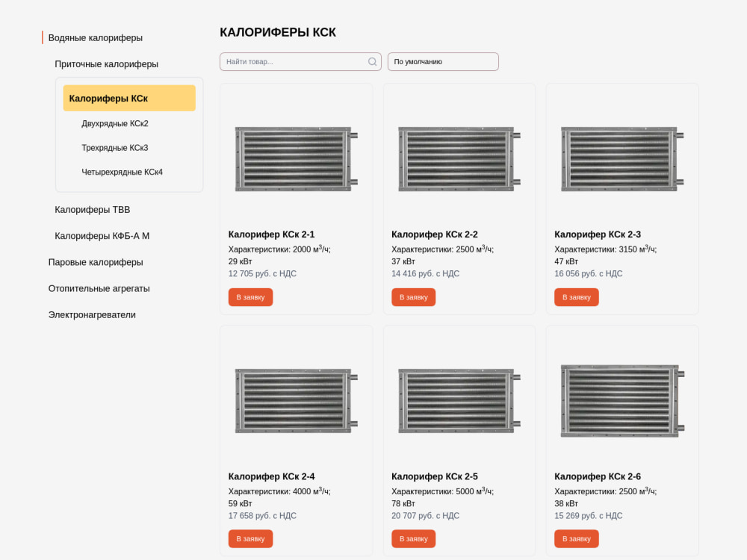Open the Калорифер КСк 2-3 product image
This screenshot has width=747, height=560.
tap(622, 159)
